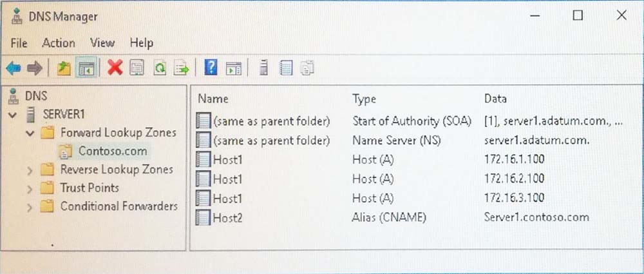
Task: Sort by the Data column header
Action: (x=496, y=99)
